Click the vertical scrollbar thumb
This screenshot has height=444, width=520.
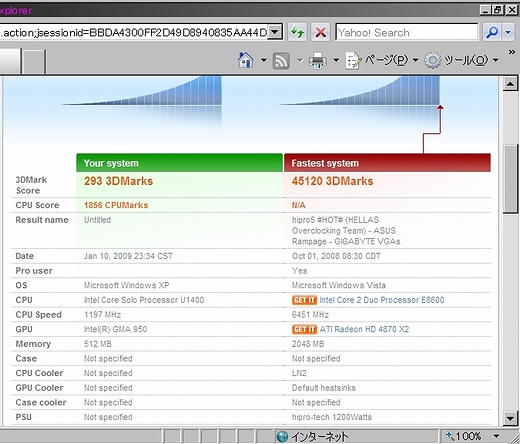[x=511, y=179]
